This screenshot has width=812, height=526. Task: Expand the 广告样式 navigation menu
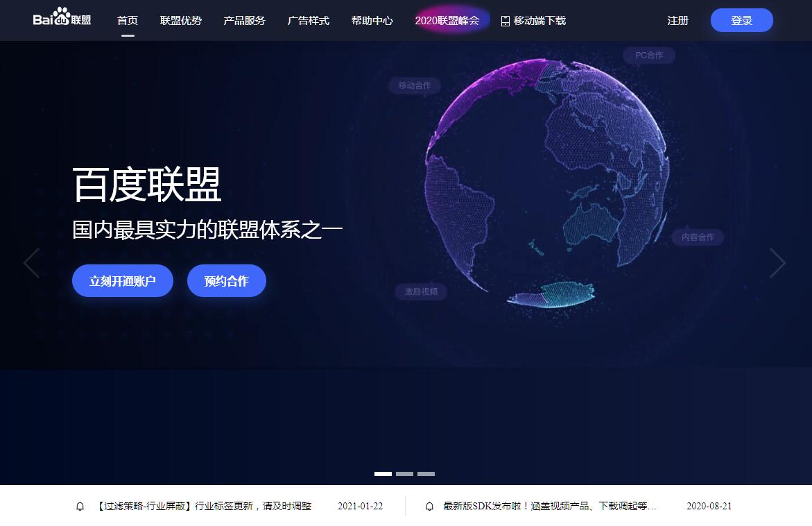click(308, 21)
